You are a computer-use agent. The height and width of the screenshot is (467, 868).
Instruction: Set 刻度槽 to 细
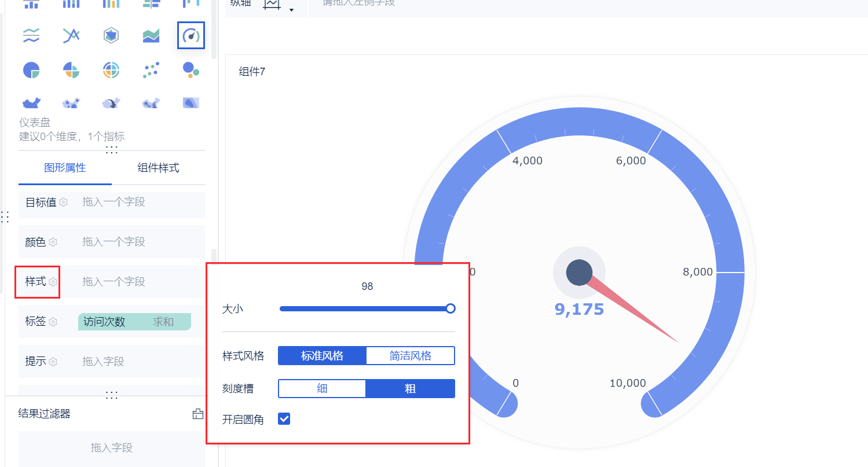coord(322,389)
